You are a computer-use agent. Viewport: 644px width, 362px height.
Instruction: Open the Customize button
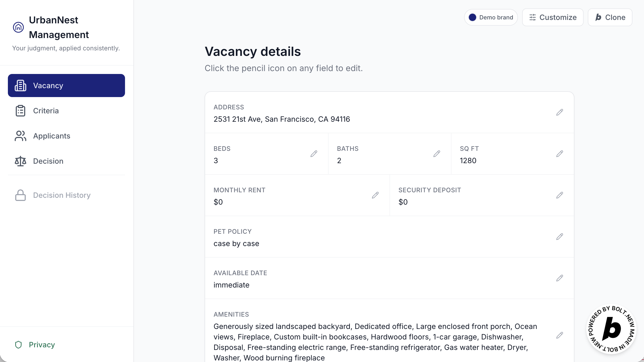pos(553,17)
